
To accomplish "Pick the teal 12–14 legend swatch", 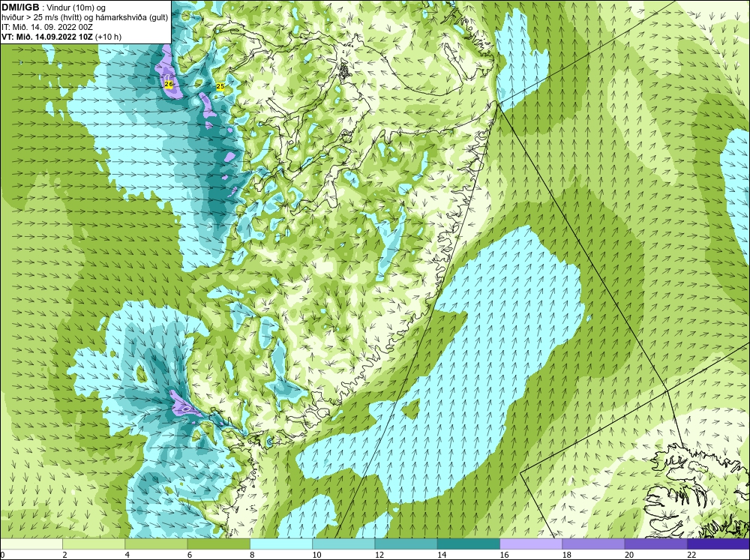I will tap(406, 544).
